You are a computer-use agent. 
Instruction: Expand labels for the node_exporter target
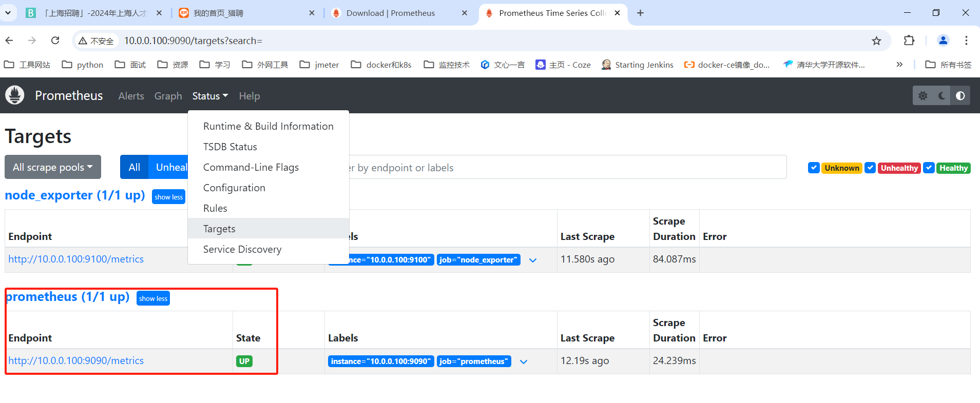point(533,260)
